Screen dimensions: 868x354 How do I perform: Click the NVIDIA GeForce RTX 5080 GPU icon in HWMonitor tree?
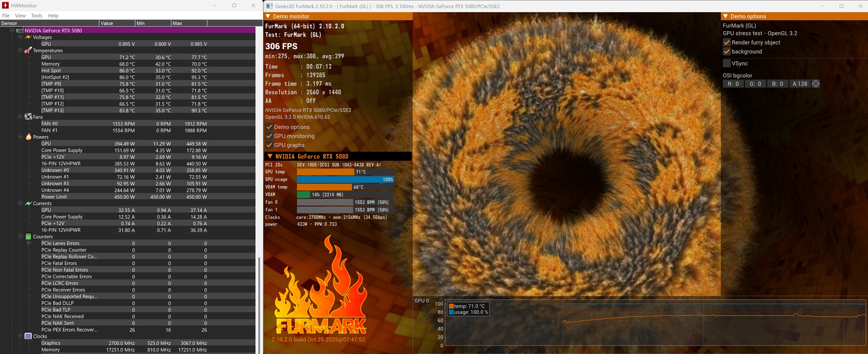[20, 31]
